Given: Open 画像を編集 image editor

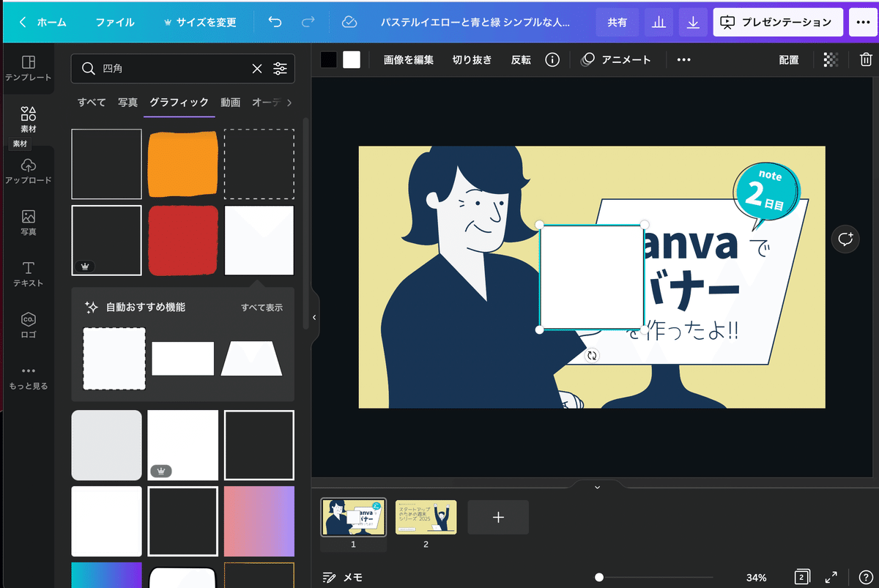Looking at the screenshot, I should (x=409, y=60).
